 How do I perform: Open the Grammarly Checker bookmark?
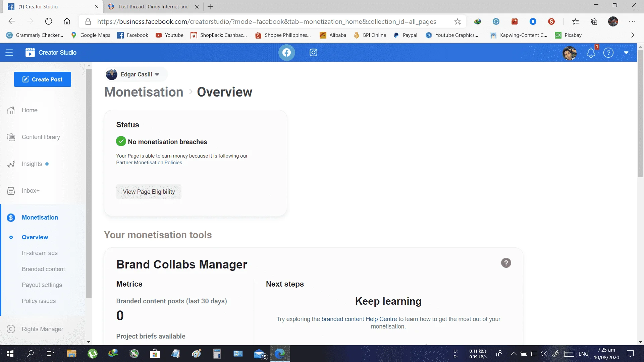click(x=35, y=35)
